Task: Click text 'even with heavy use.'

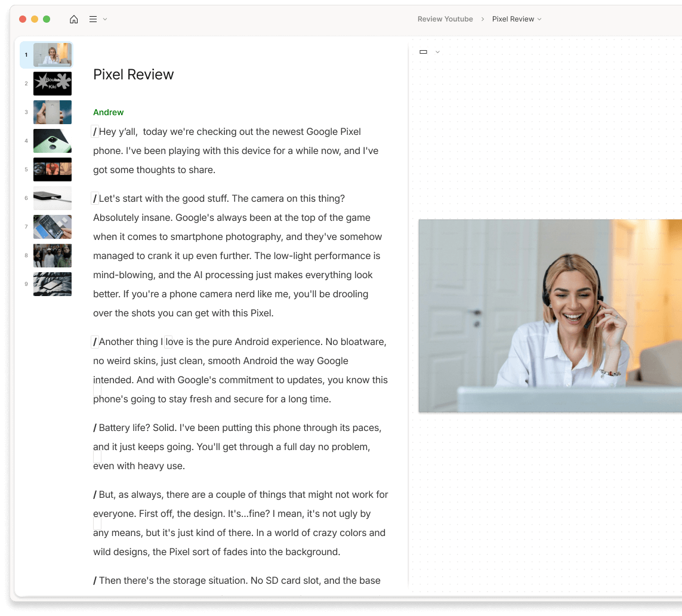Action: click(139, 466)
